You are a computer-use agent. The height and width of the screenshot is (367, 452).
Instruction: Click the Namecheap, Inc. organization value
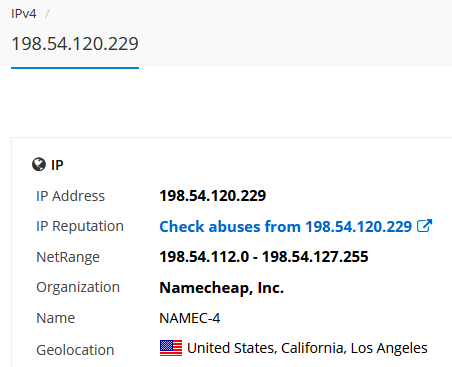click(x=222, y=288)
